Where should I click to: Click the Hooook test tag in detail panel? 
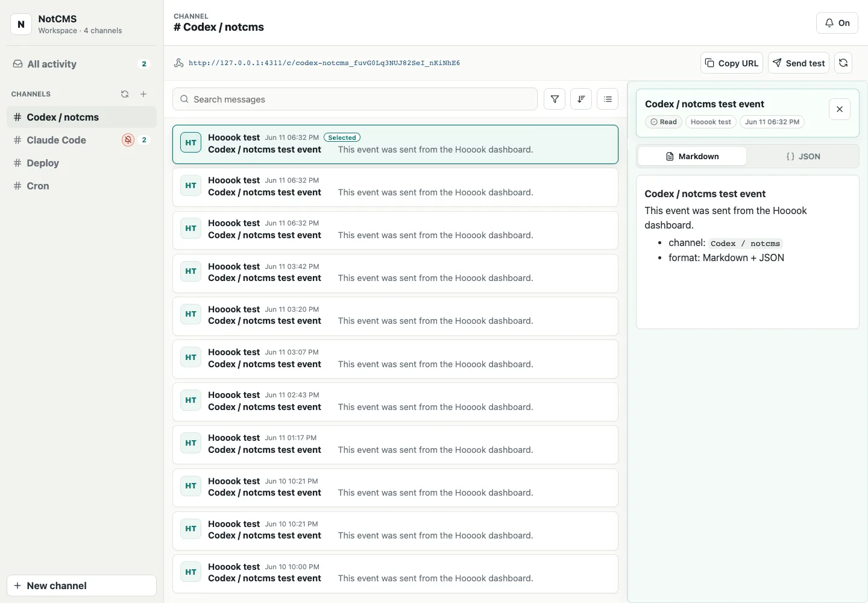[711, 122]
